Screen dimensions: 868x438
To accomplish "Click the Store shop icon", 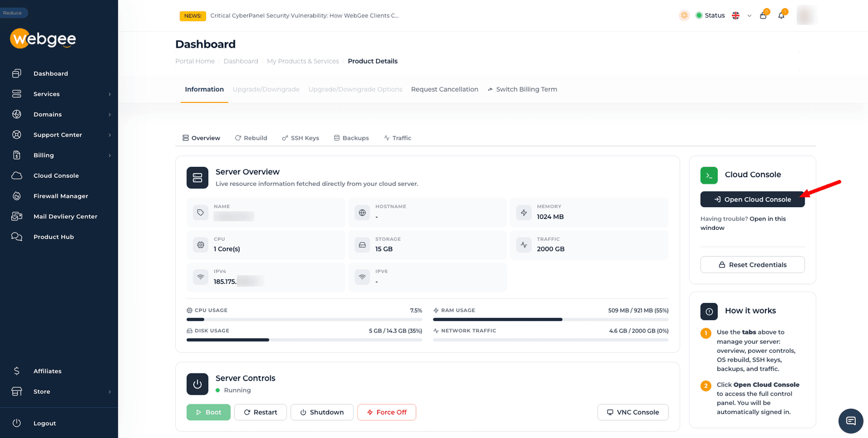I will [17, 391].
